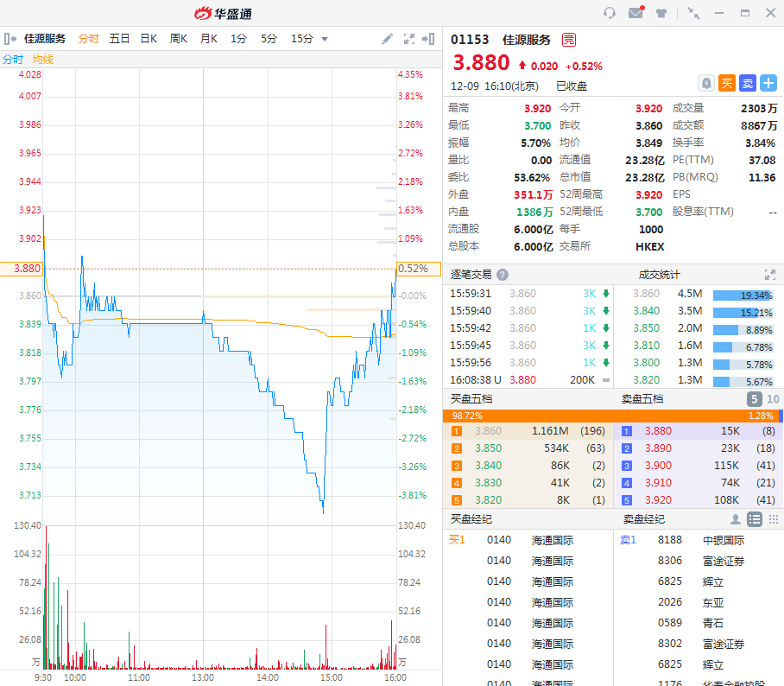Click the 卖盘五档 header

pyautogui.click(x=642, y=399)
